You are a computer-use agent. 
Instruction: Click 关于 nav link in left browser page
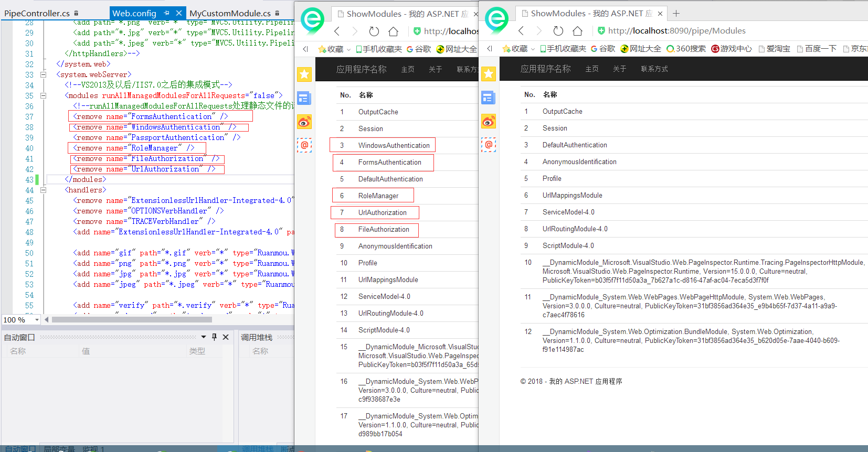[x=436, y=69]
